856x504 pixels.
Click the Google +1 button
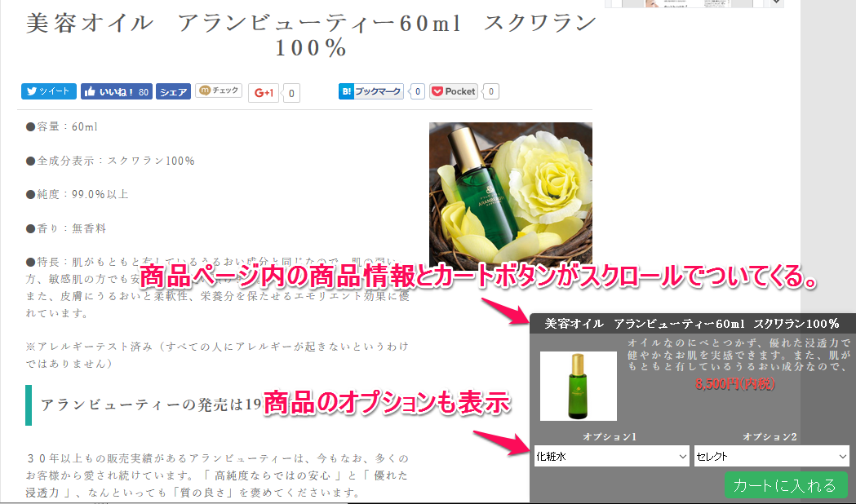pyautogui.click(x=264, y=92)
